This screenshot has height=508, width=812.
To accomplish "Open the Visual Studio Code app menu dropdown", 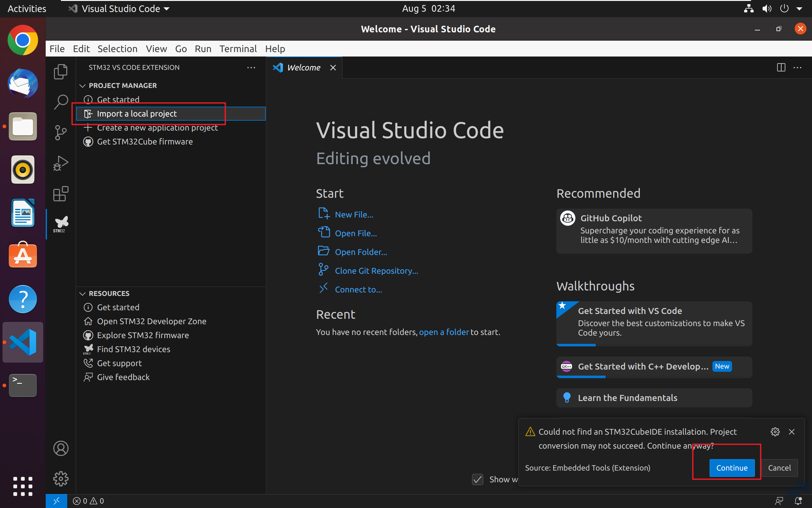I will pos(119,9).
